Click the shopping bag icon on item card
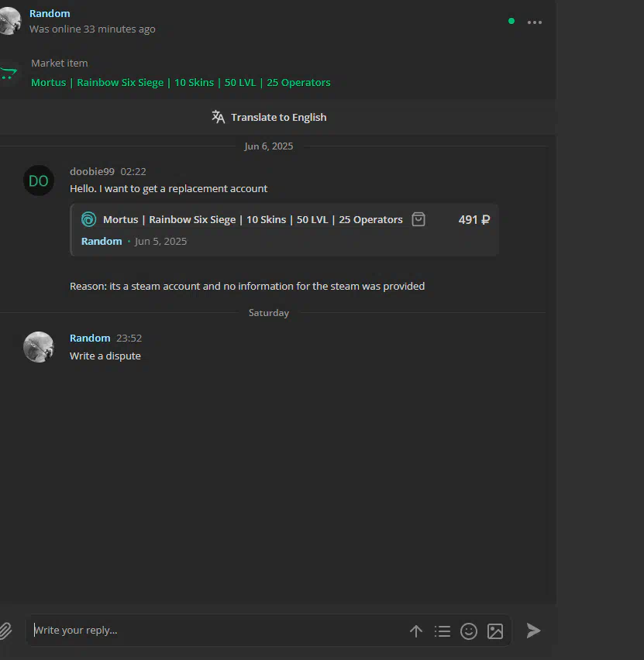The height and width of the screenshot is (660, 644). coord(418,219)
